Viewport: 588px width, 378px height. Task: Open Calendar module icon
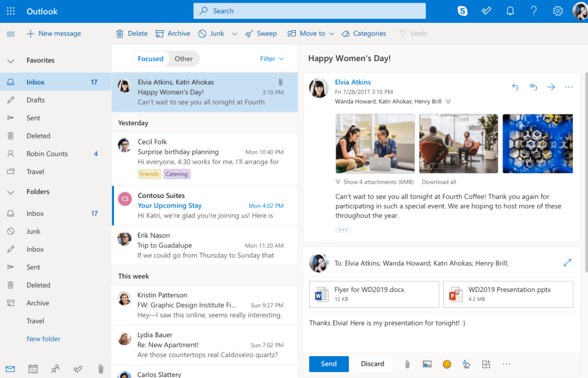[x=33, y=369]
